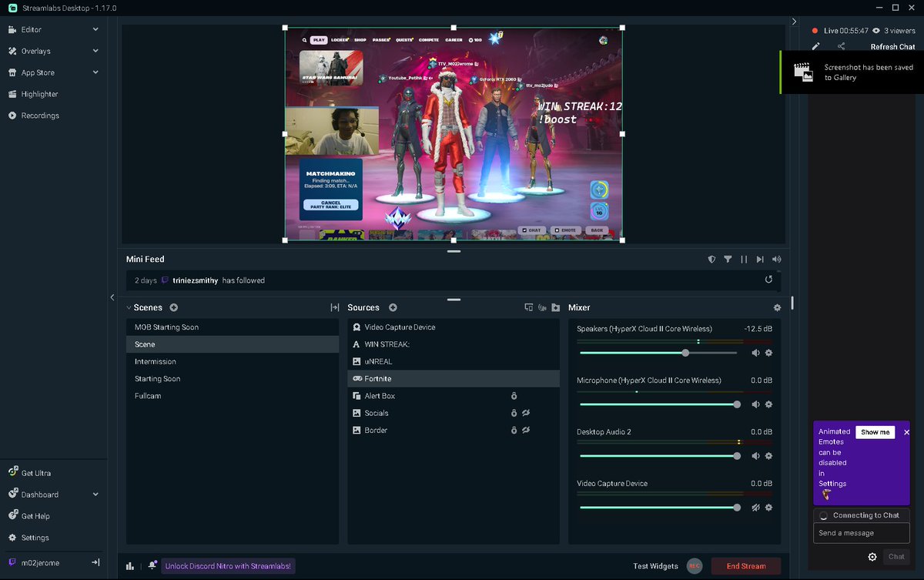This screenshot has height=580, width=924.
Task: Switch to the Fullcam scene
Action: click(233, 396)
